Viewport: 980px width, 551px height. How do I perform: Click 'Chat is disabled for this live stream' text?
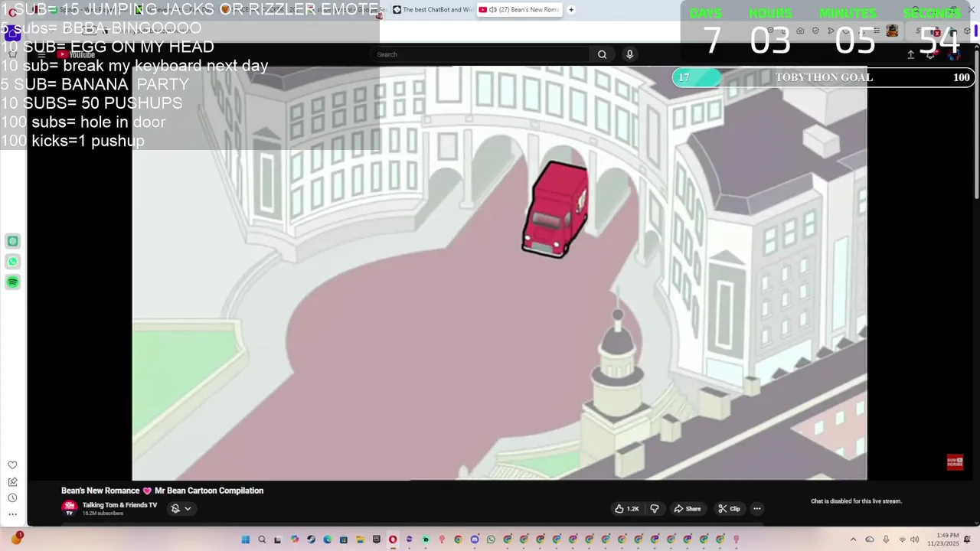point(856,501)
